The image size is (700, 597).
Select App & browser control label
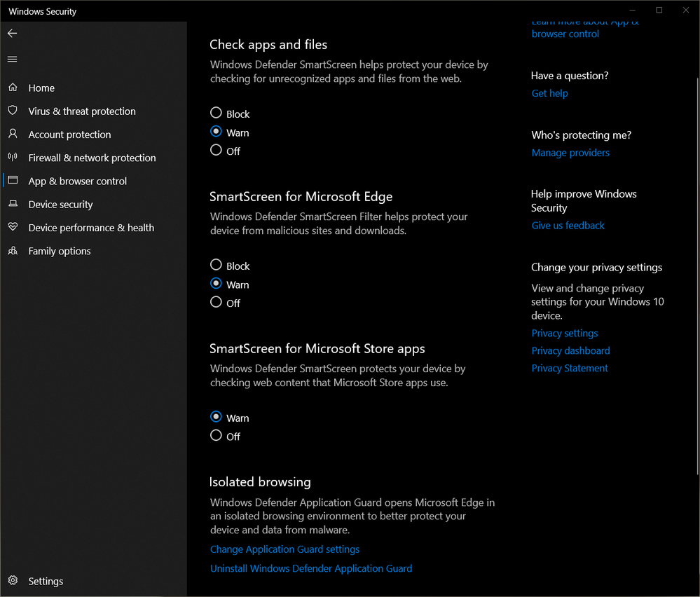coord(78,181)
